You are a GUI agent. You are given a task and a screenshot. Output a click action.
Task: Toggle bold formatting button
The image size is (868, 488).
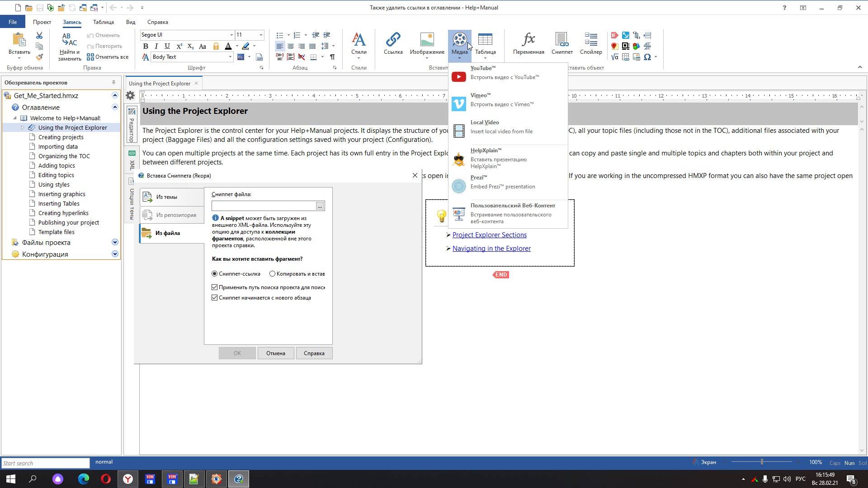(x=146, y=46)
